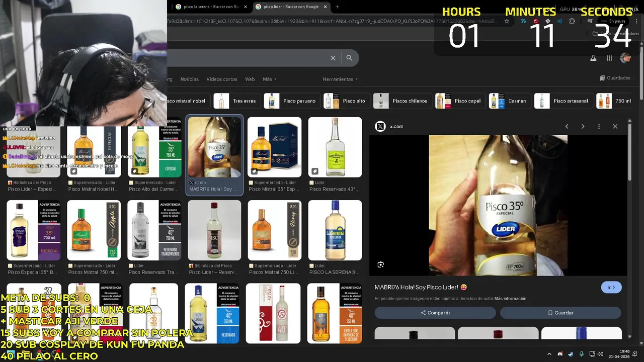Image resolution: width=644 pixels, height=362 pixels.
Task: Click the 7TV extension icon
Action: (x=524, y=21)
